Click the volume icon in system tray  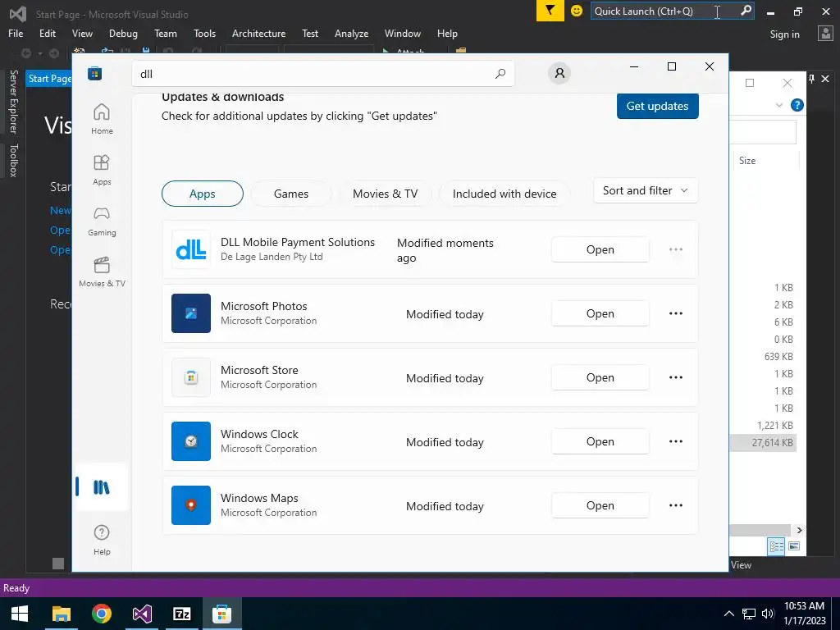point(768,614)
